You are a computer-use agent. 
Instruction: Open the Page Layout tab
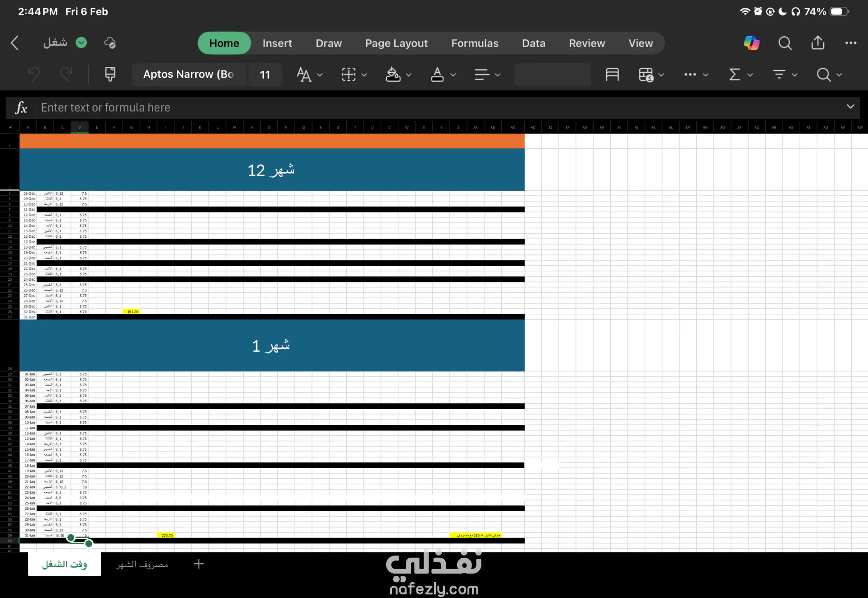(x=396, y=43)
